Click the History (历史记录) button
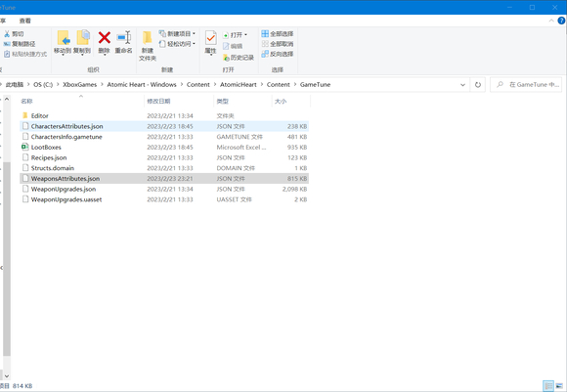 coord(239,58)
